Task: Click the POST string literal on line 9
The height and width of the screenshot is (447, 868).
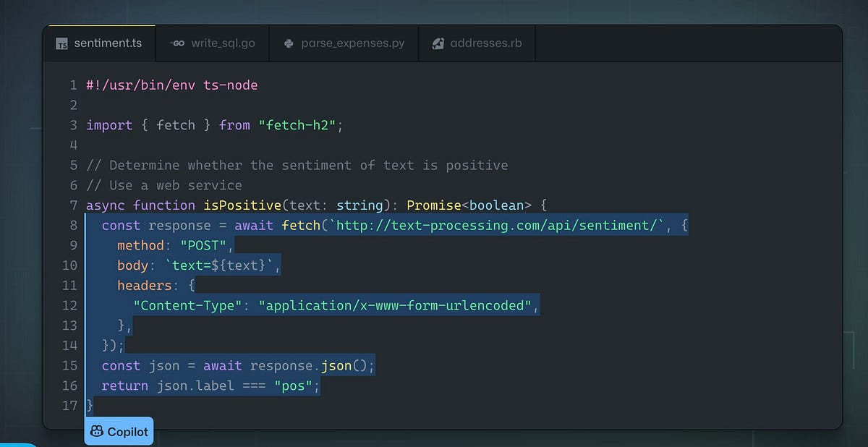Action: pyautogui.click(x=205, y=245)
